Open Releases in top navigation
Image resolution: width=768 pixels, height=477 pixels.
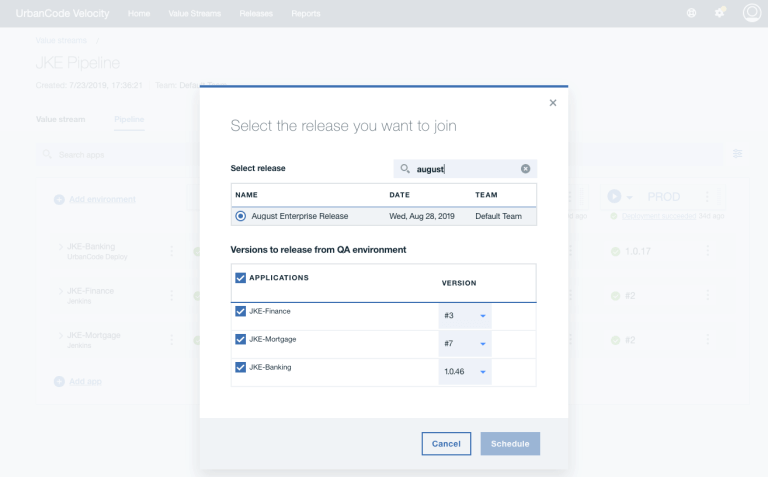(256, 13)
